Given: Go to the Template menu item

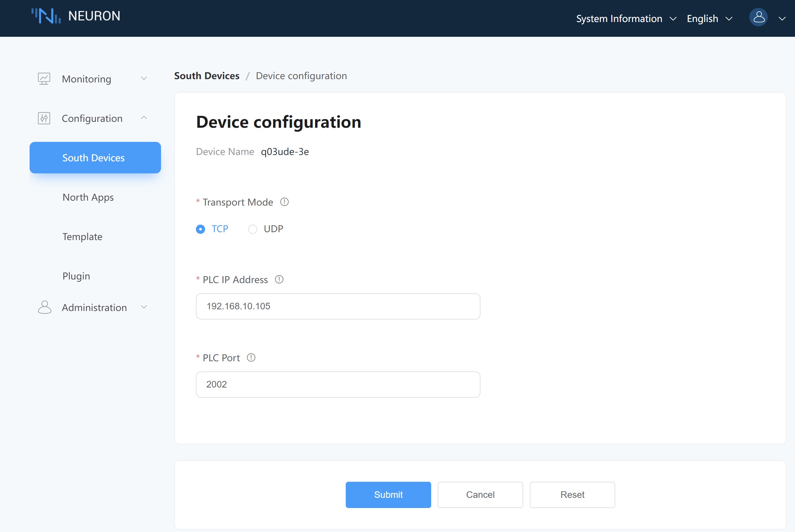Looking at the screenshot, I should click(x=82, y=236).
